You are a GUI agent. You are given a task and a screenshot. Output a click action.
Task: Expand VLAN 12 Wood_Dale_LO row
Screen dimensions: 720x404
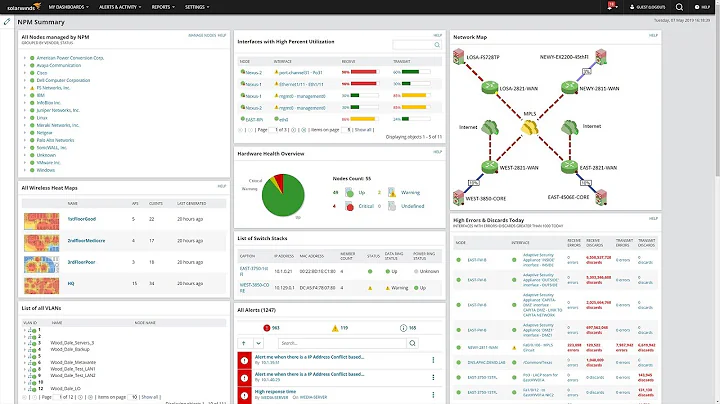[x=25, y=388]
